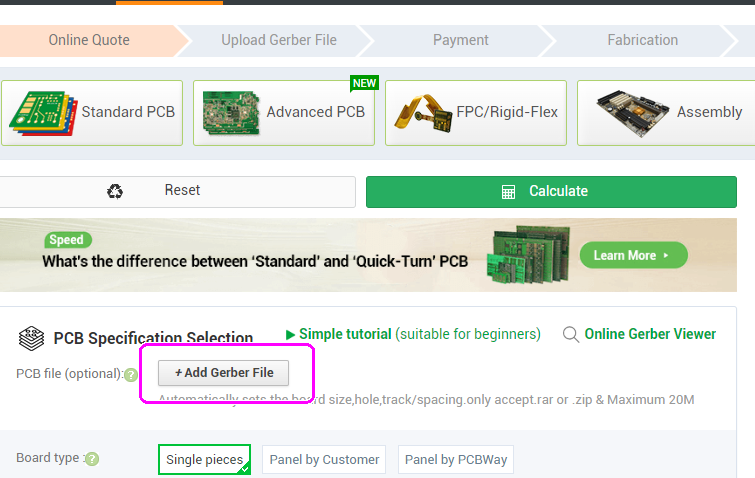Select the Single pieces board type
The width and height of the screenshot is (755, 478).
(205, 459)
